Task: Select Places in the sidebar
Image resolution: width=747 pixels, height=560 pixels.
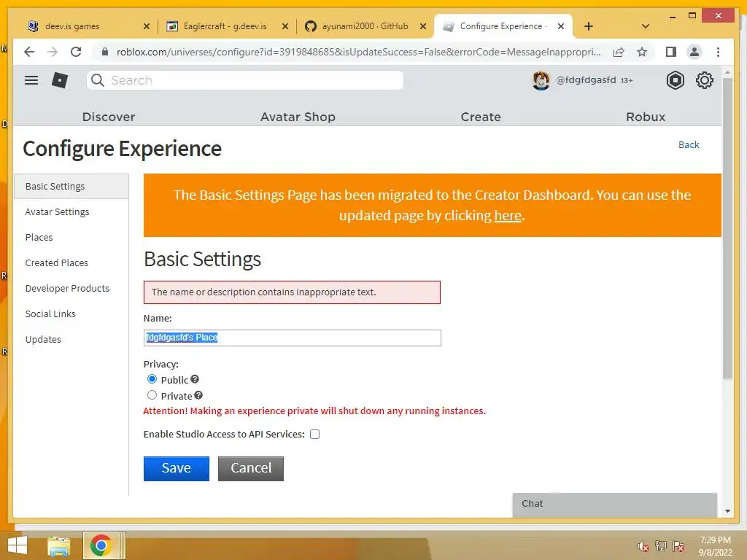Action: [39, 237]
